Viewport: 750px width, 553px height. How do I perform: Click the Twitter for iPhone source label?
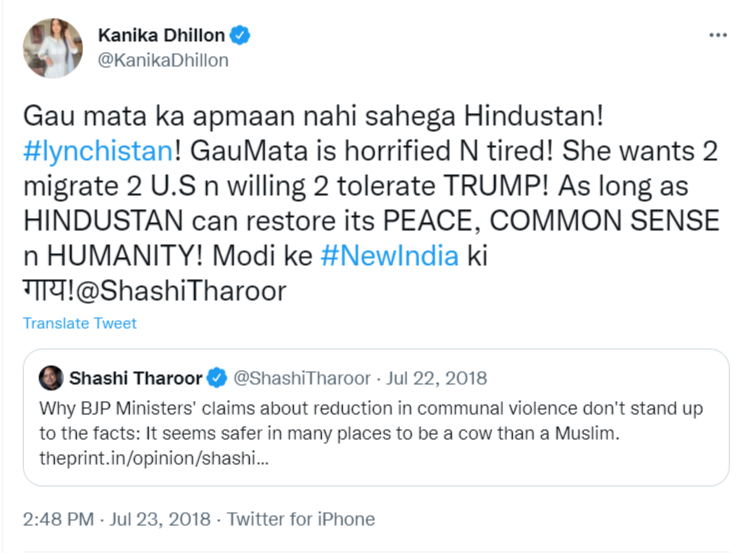(x=301, y=519)
